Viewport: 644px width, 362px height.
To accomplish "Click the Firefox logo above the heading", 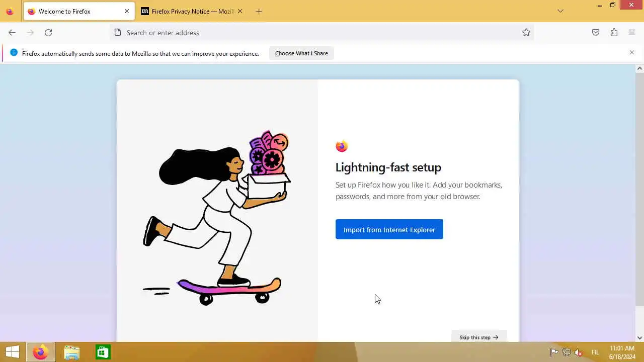I will click(x=342, y=146).
